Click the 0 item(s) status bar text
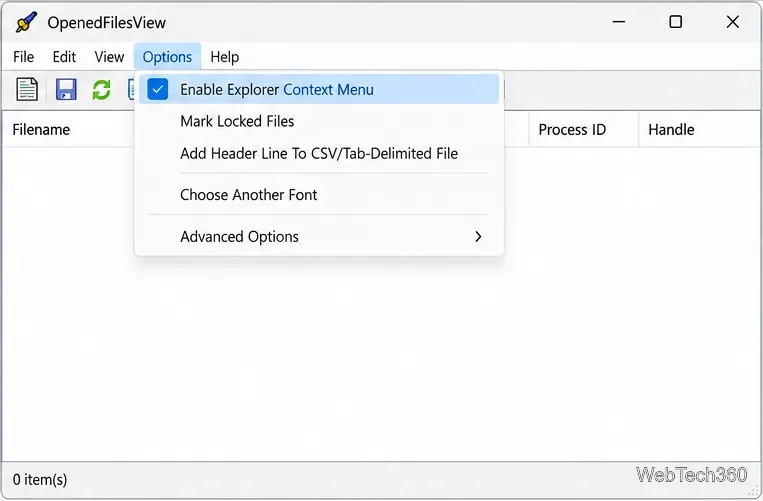Viewport: 763px width, 501px height. (40, 480)
